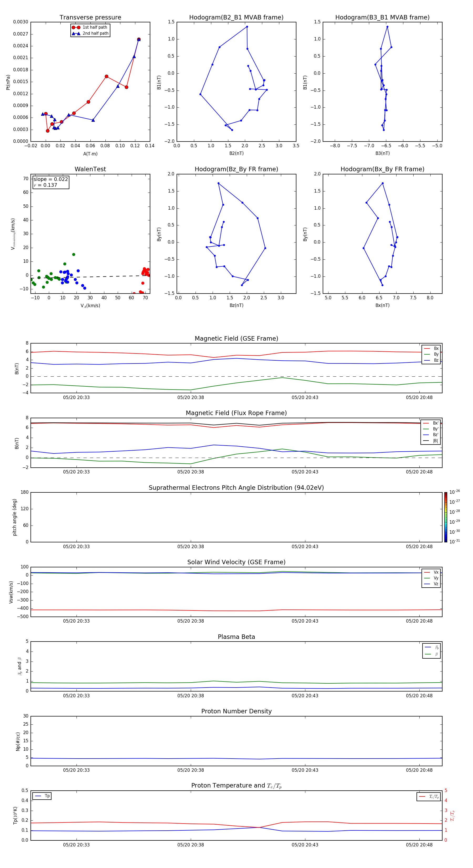Click the "B2(nT)" x-axis label
This screenshot has width=473, height=868.
pos(236,153)
